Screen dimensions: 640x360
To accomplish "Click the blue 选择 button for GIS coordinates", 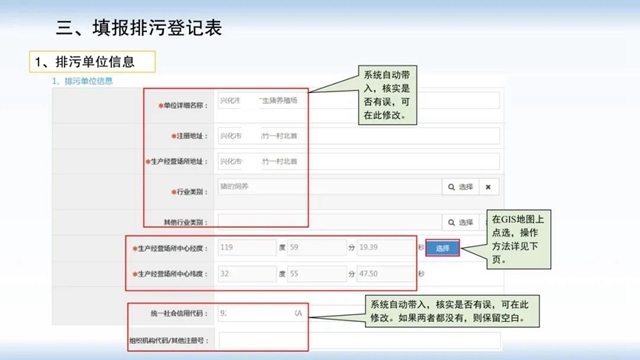I will [442, 248].
